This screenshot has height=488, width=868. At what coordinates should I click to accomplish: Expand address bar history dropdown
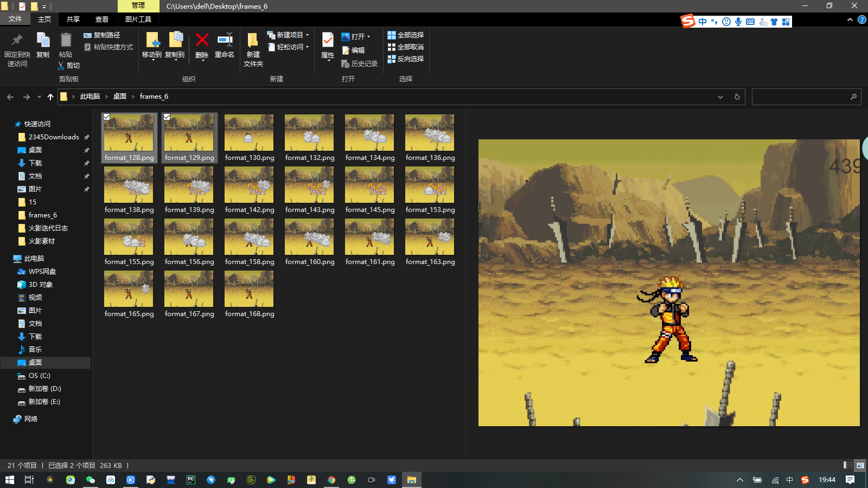coord(720,97)
